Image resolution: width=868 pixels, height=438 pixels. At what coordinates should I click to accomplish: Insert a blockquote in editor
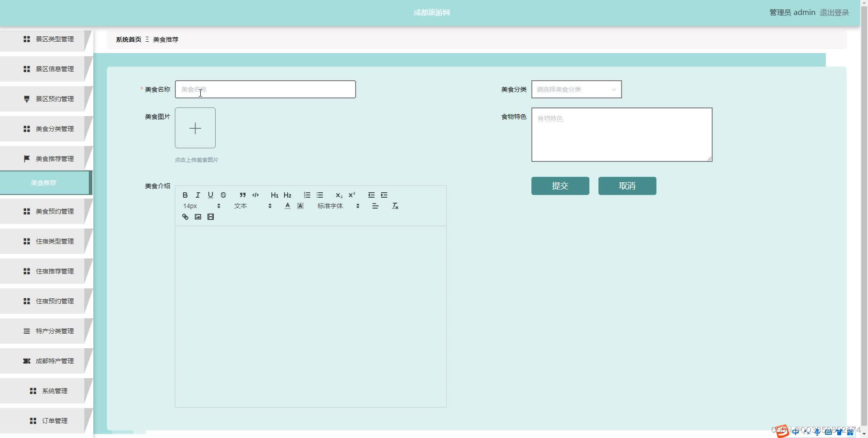coord(242,195)
